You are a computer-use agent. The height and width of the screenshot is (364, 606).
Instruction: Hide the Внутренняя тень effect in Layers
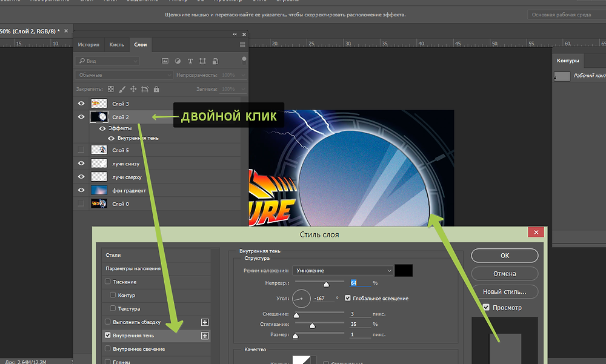112,138
